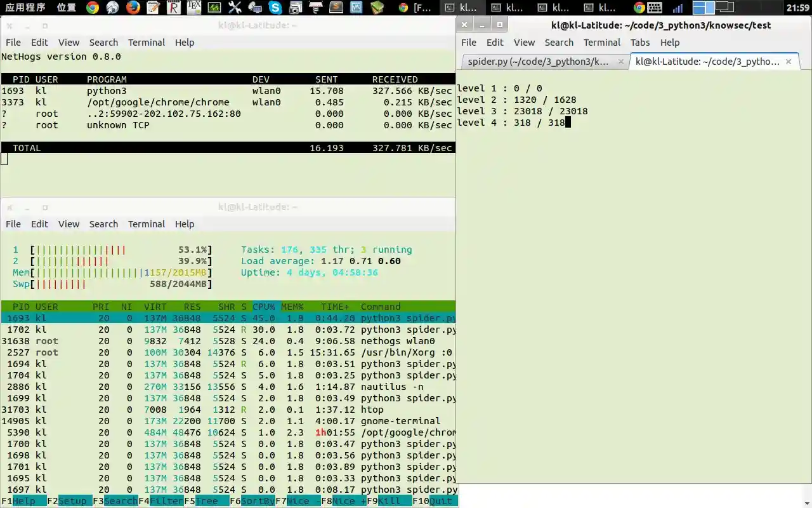Open the 应用程序 applications menu
The image size is (812, 508).
25,8
